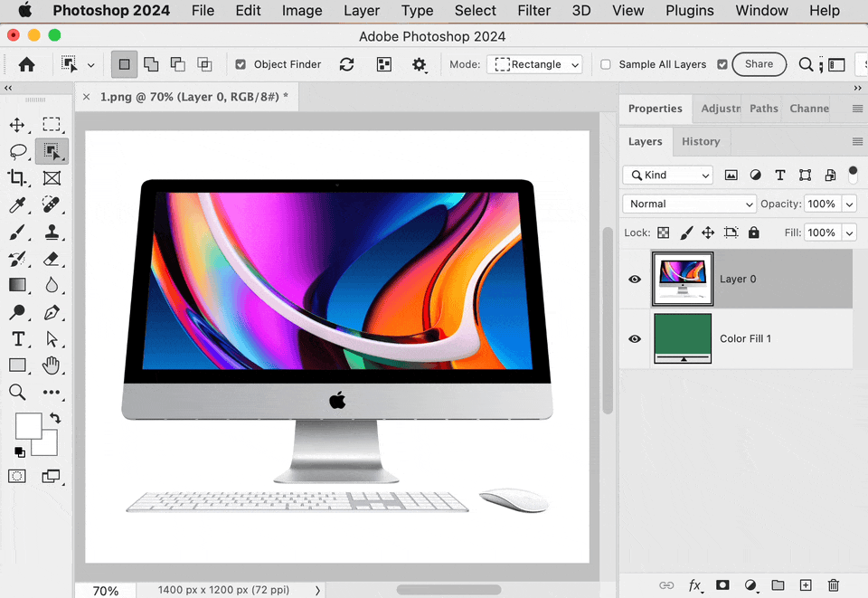Toggle the checkbox left of Share
The width and height of the screenshot is (868, 598).
(x=722, y=64)
